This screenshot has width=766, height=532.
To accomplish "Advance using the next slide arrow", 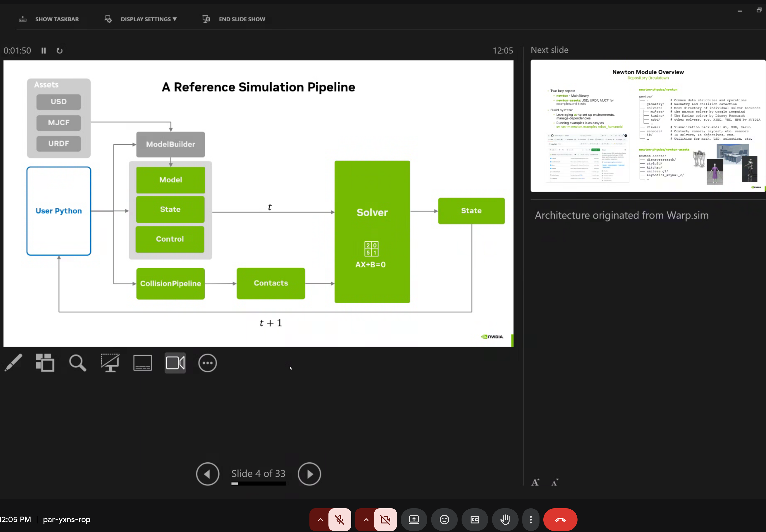I will [309, 474].
